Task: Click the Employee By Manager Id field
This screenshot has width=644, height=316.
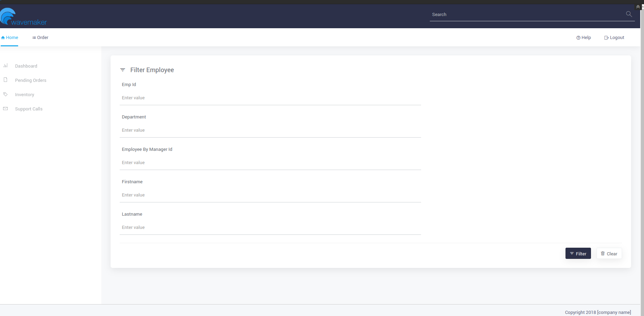Action: 270,163
